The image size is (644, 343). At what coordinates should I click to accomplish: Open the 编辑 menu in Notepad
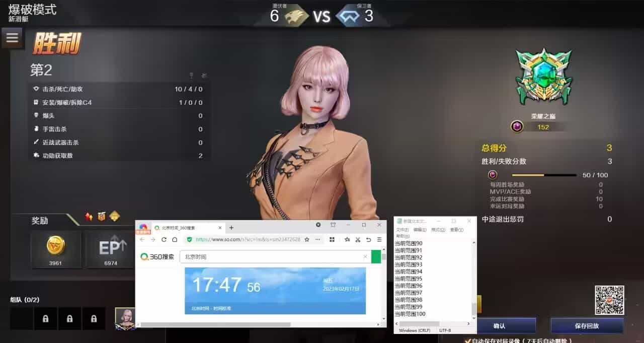point(421,230)
